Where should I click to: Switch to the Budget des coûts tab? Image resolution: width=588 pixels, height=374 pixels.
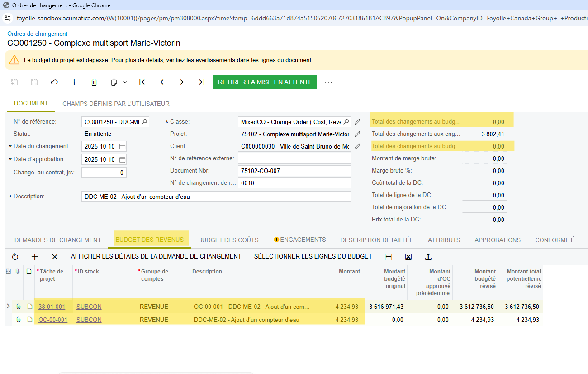tap(228, 240)
